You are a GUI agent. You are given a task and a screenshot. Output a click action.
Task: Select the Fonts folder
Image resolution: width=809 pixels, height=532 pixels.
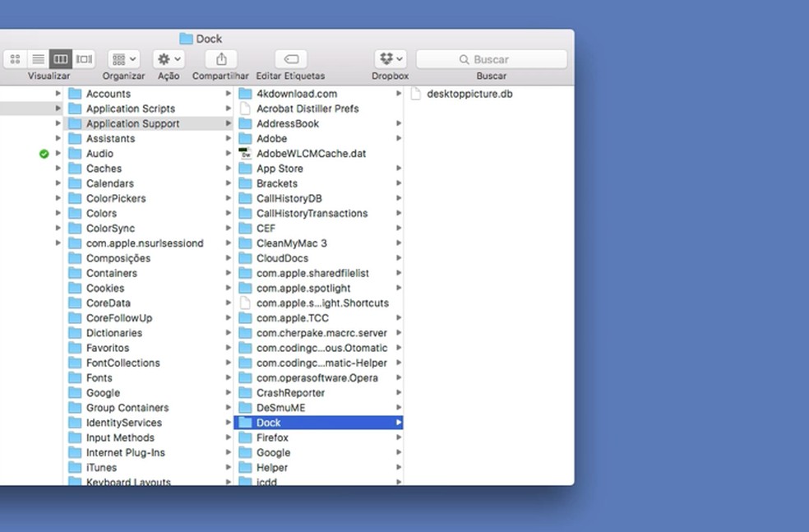(x=150, y=377)
